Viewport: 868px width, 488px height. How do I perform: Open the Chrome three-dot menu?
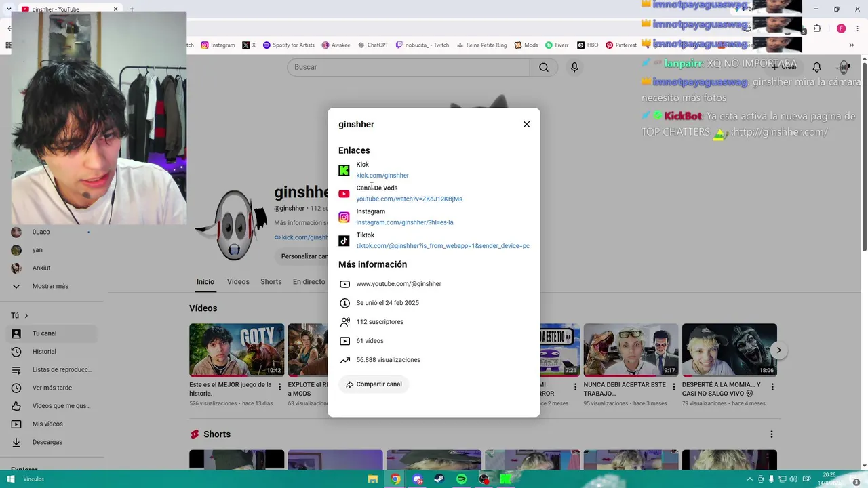[858, 28]
